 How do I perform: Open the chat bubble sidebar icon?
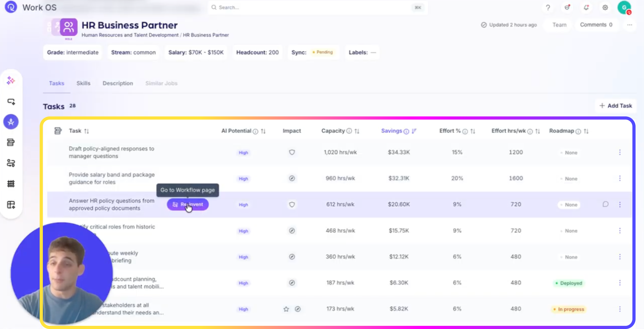pos(11,102)
